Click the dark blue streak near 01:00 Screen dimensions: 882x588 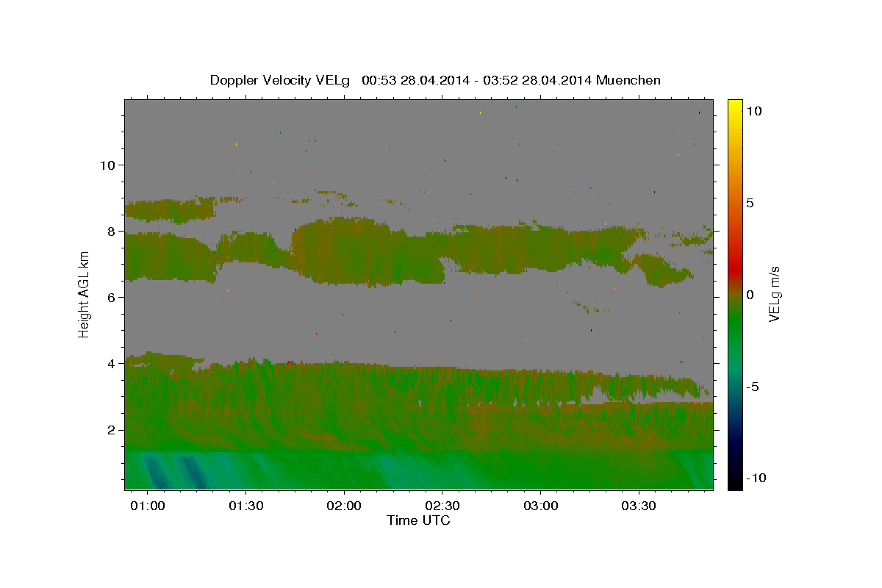click(156, 472)
